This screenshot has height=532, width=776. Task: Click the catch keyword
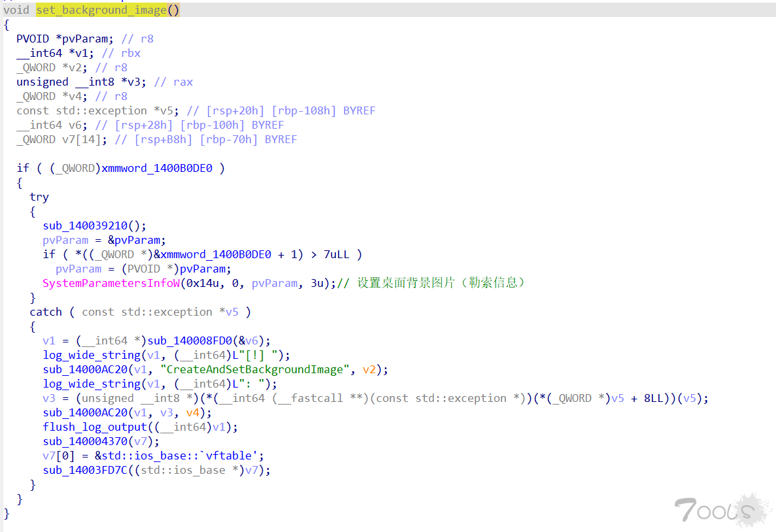pyautogui.click(x=46, y=312)
